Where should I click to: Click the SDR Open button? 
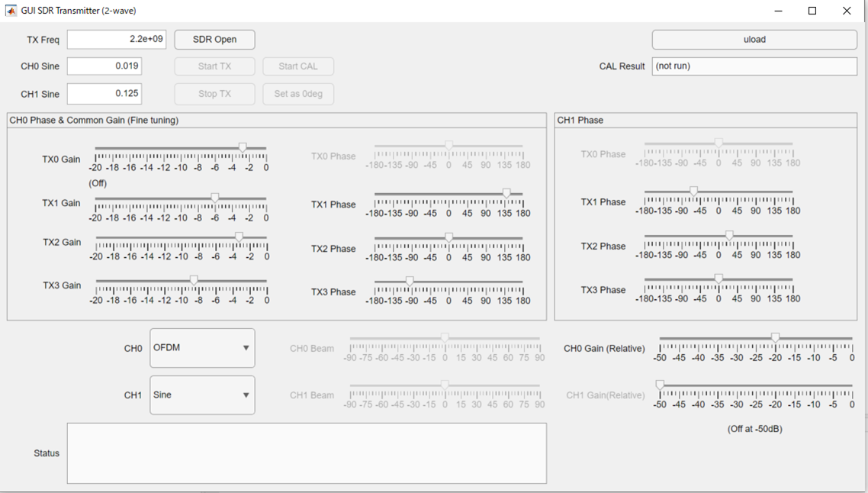(214, 40)
